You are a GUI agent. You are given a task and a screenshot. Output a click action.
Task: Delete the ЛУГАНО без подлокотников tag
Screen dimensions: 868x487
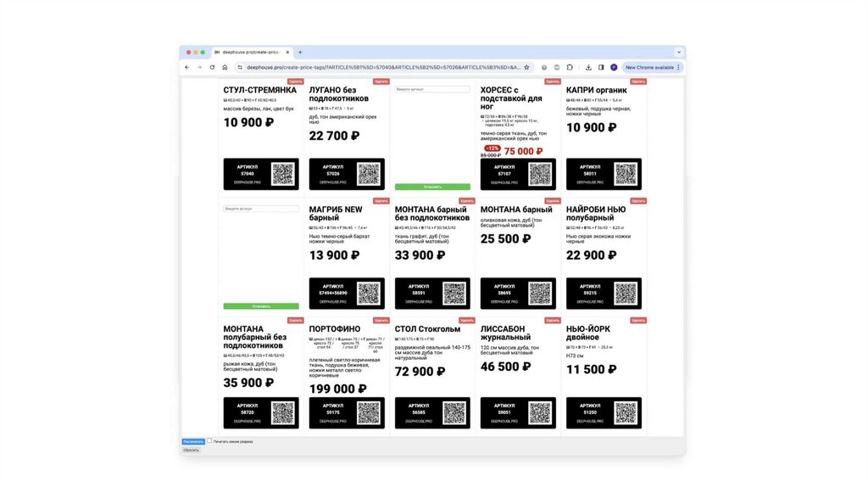(381, 81)
